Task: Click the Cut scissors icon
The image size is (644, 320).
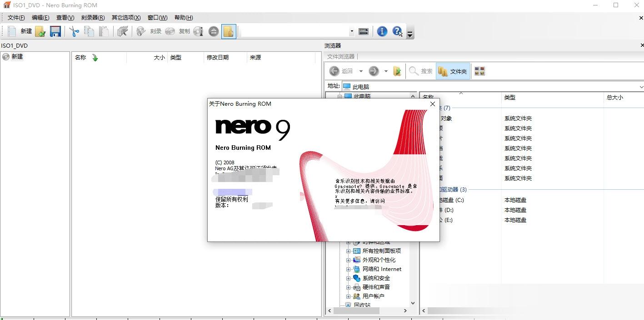Action: coord(74,31)
